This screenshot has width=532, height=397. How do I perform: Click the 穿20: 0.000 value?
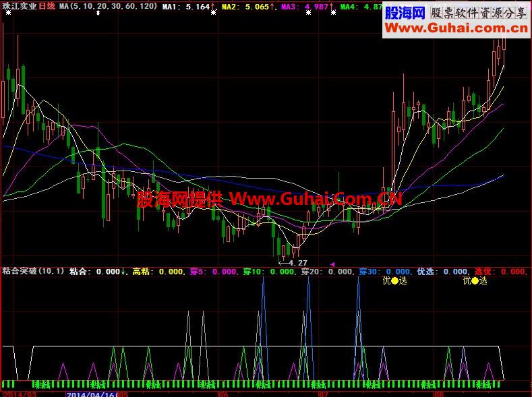point(327,272)
